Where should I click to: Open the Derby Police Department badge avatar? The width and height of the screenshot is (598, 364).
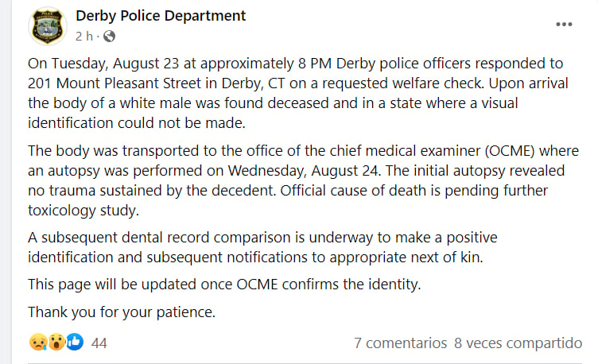point(48,26)
